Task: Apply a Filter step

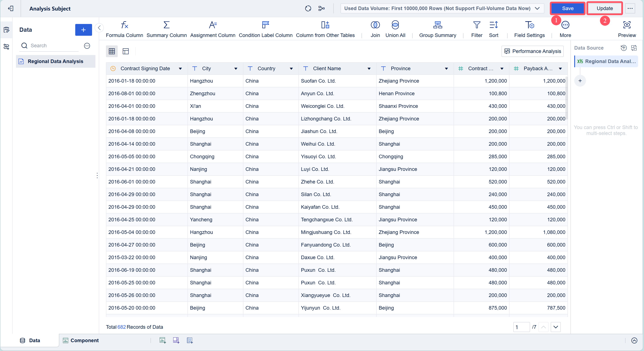Action: [476, 29]
